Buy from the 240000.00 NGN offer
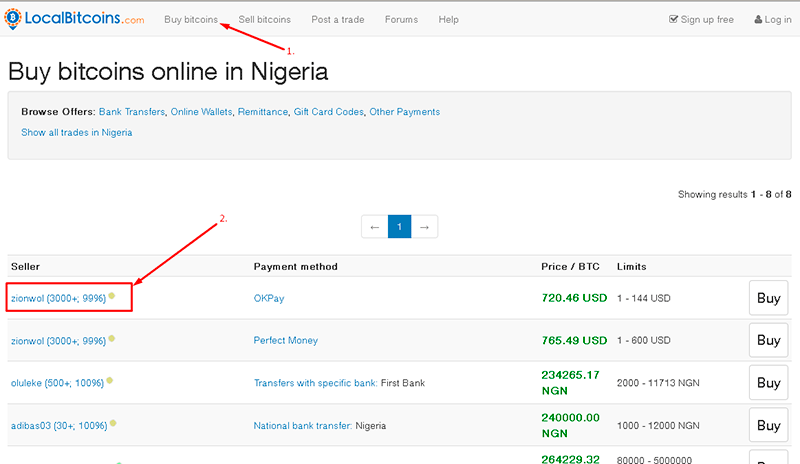The image size is (800, 464). pos(768,425)
